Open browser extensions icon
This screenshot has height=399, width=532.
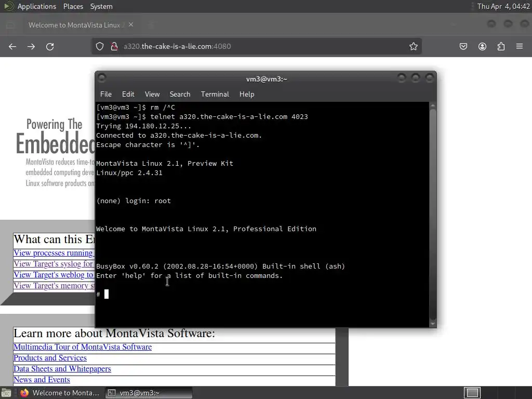pos(501,46)
